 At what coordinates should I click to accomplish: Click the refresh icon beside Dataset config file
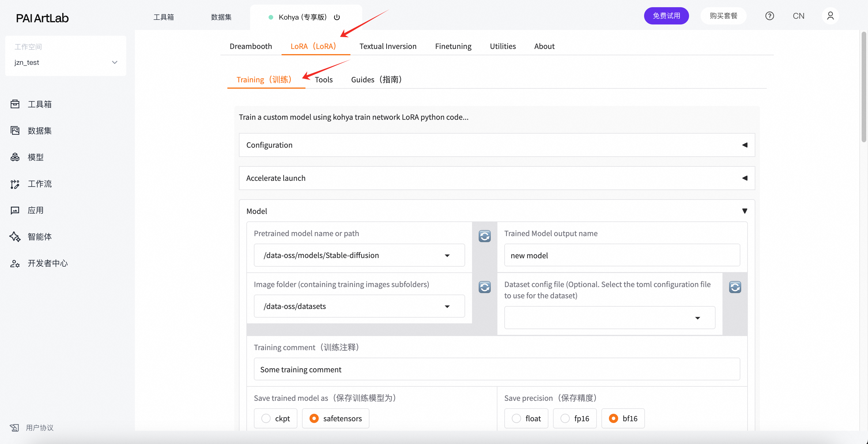click(735, 287)
